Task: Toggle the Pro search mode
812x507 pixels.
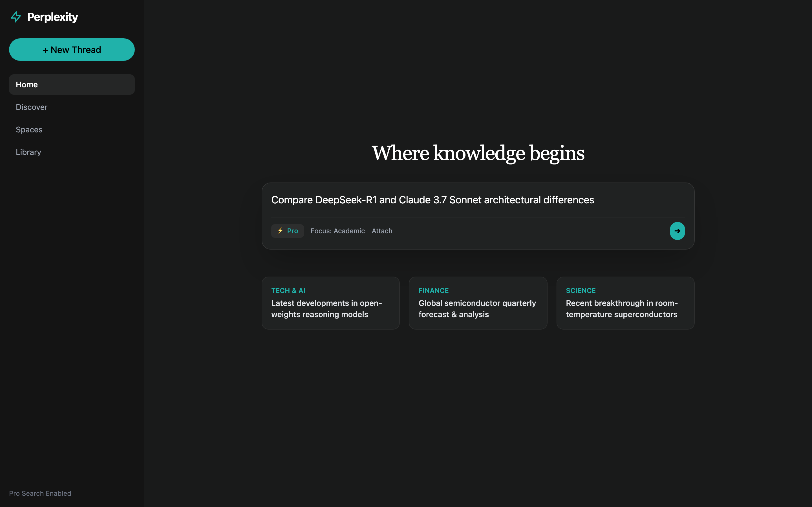Action: [x=287, y=231]
